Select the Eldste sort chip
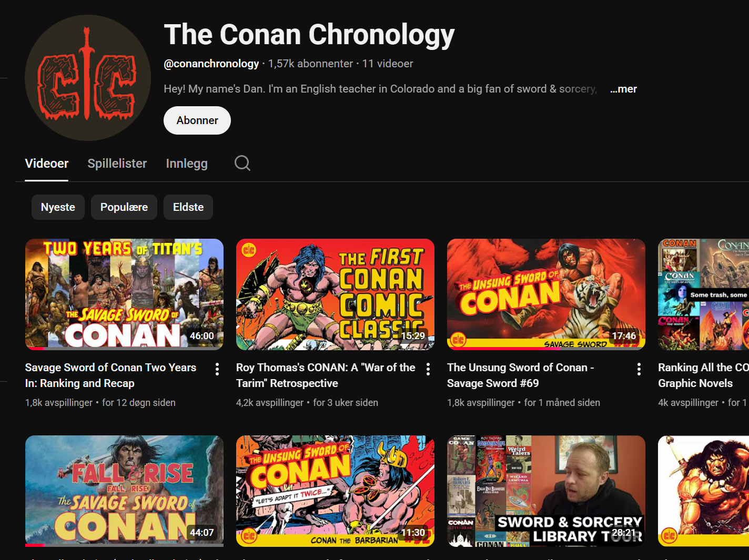 point(188,207)
